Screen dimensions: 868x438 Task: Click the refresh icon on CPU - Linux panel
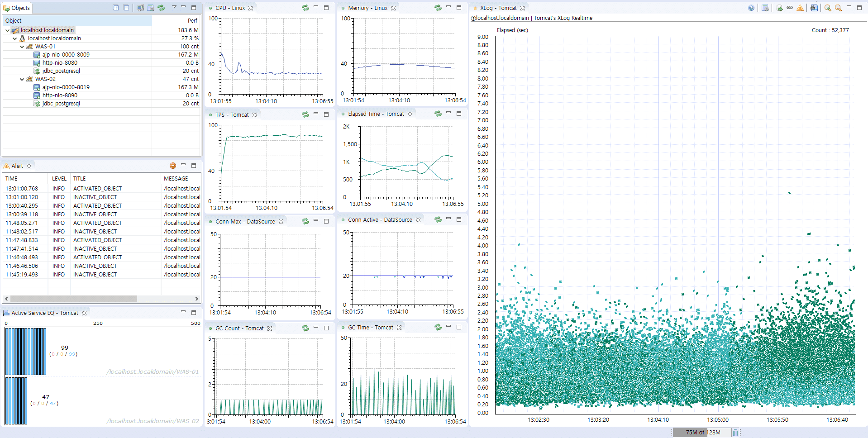(x=305, y=8)
